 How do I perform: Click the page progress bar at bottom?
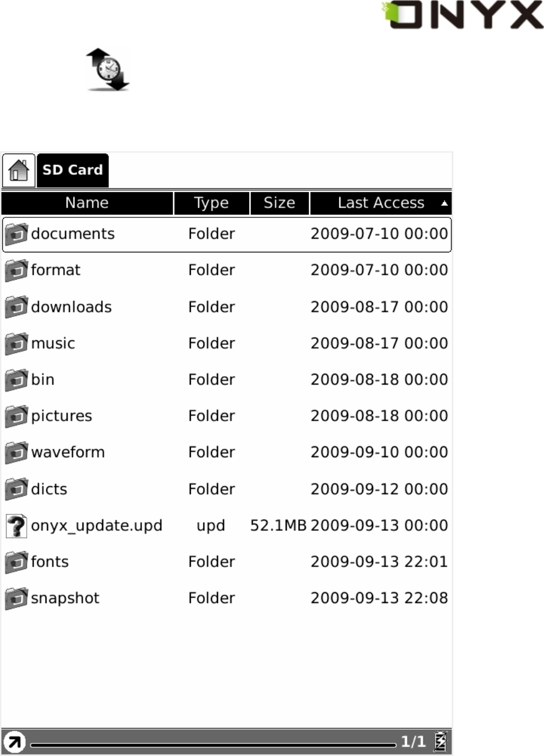[213, 744]
